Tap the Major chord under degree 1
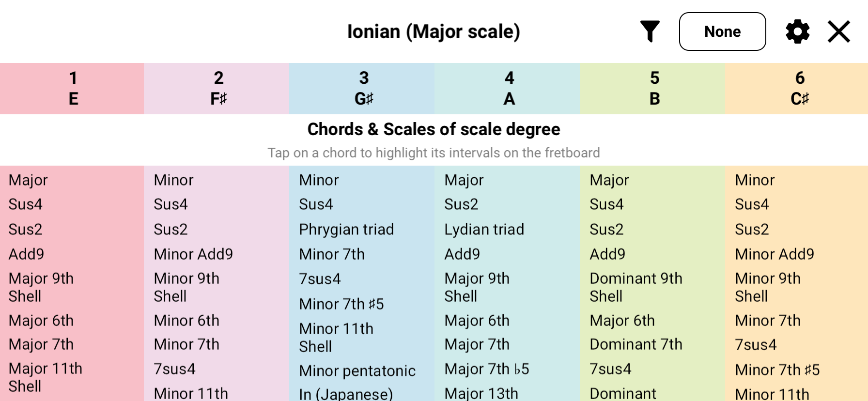The height and width of the screenshot is (401, 868). pos(28,180)
